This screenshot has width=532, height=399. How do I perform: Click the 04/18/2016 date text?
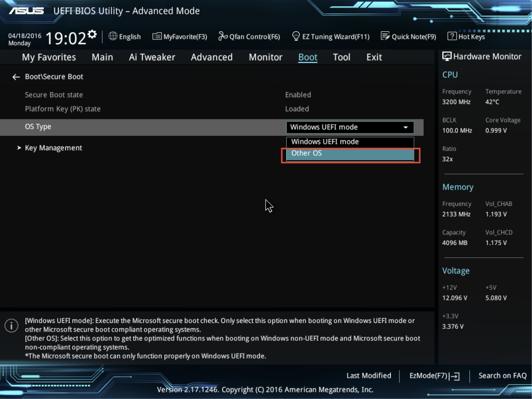tap(25, 36)
